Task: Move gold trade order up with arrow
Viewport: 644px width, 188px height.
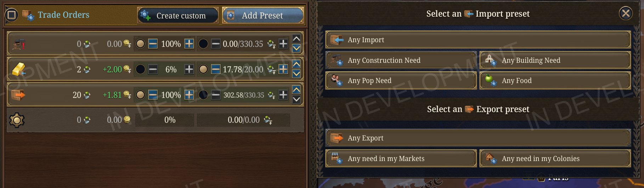Action: [x=296, y=64]
